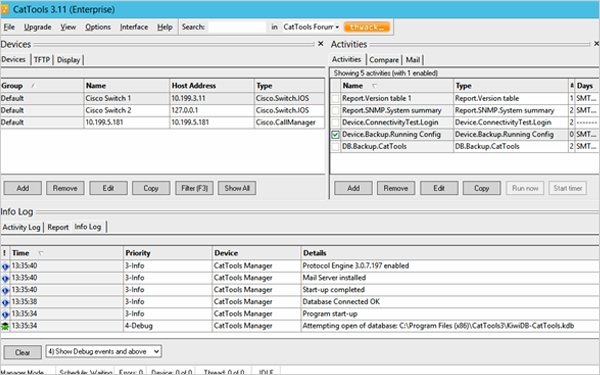Click Add button in Devices panel
The width and height of the screenshot is (600, 375).
coord(23,188)
